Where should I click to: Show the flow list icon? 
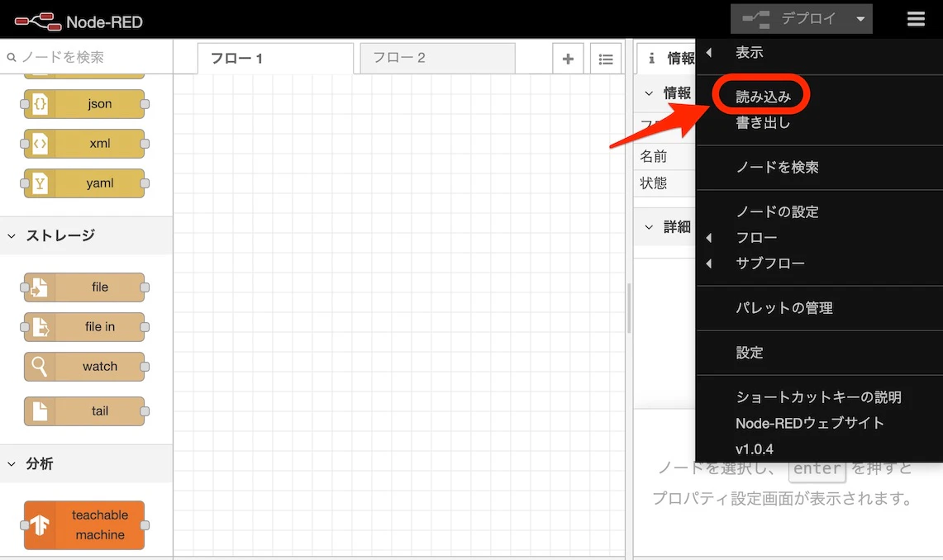point(606,59)
